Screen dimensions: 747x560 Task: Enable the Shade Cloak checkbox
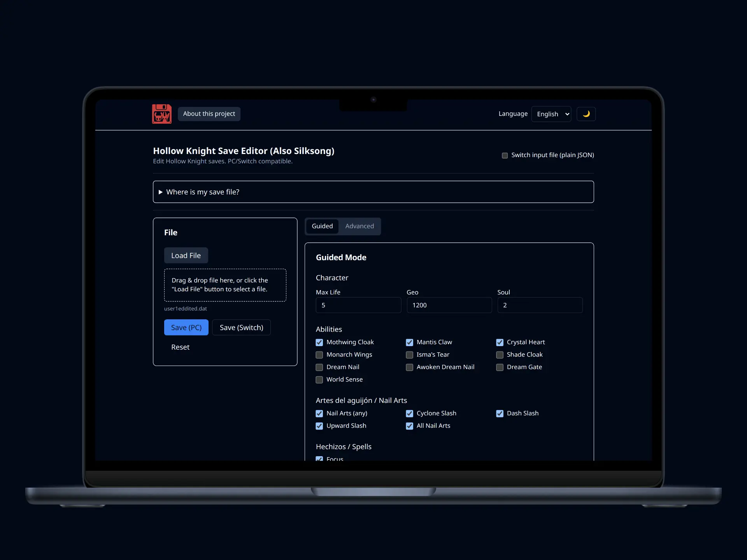[x=500, y=355]
